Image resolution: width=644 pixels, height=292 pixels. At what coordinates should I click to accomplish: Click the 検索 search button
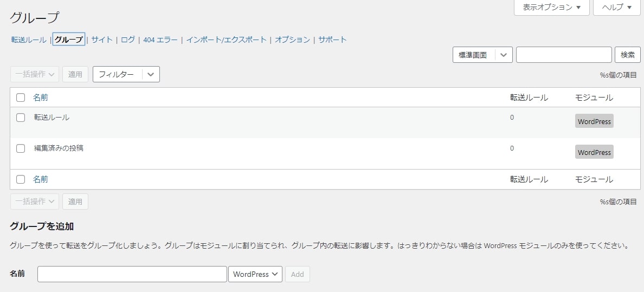click(628, 55)
